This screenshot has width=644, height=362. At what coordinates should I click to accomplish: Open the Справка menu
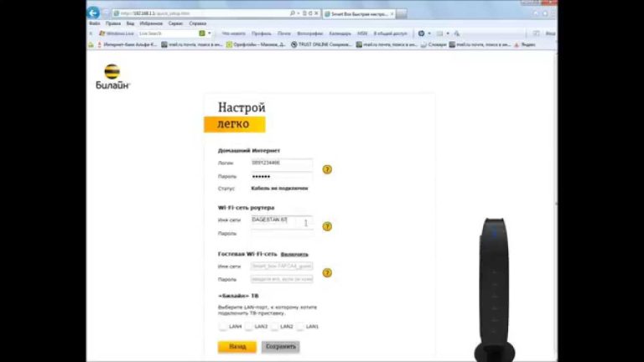coord(198,23)
